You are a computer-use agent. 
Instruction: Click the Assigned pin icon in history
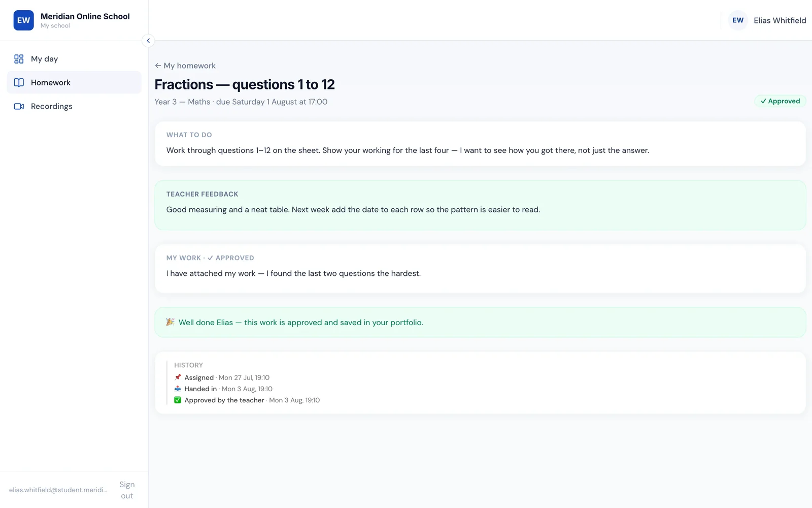tap(178, 377)
